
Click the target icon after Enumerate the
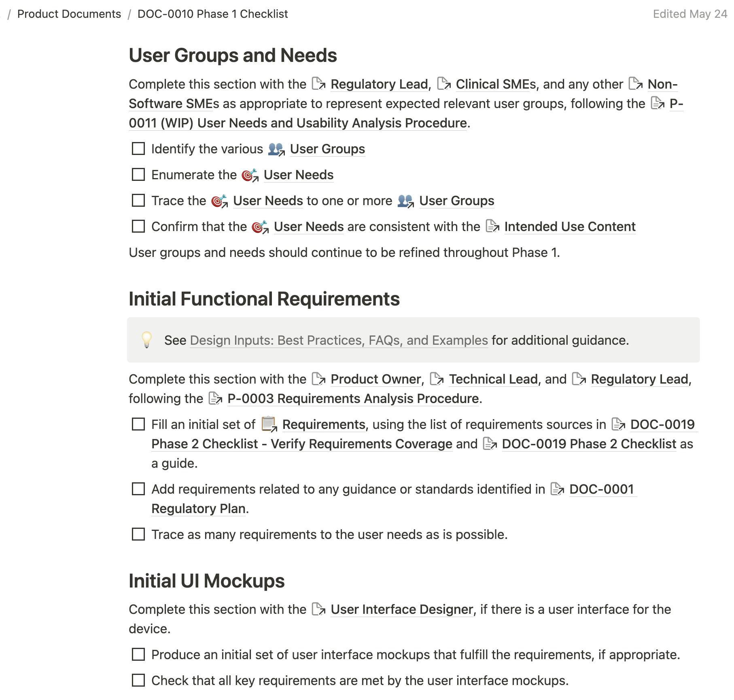[x=250, y=175]
